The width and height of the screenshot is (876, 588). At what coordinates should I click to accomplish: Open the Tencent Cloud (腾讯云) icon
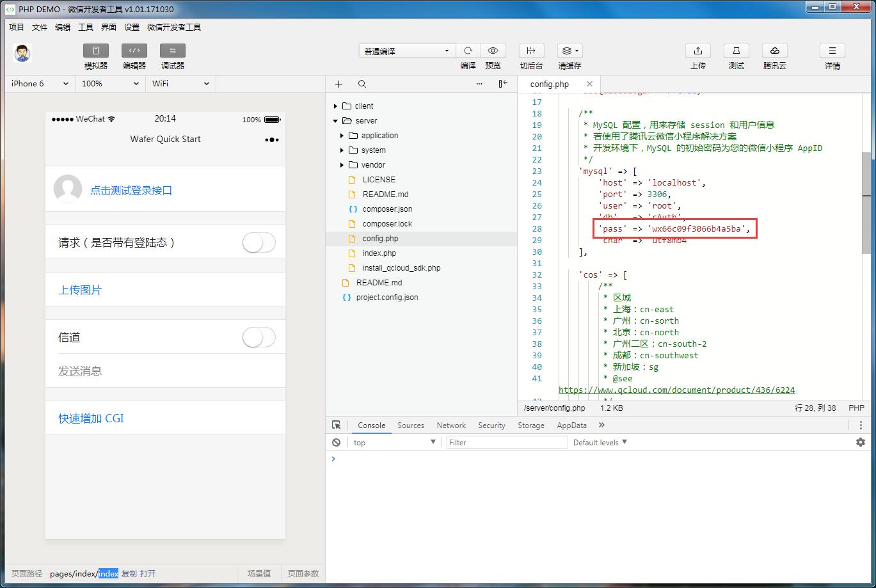click(x=774, y=51)
